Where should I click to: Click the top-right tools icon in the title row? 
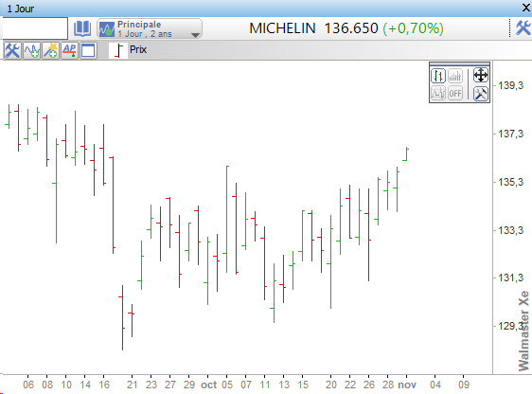523,27
